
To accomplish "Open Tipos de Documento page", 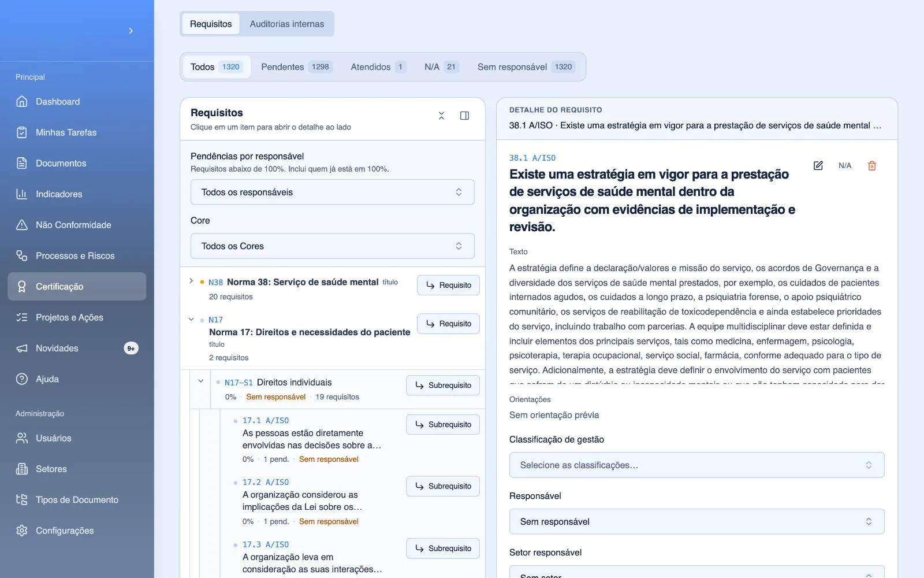I will [77, 500].
